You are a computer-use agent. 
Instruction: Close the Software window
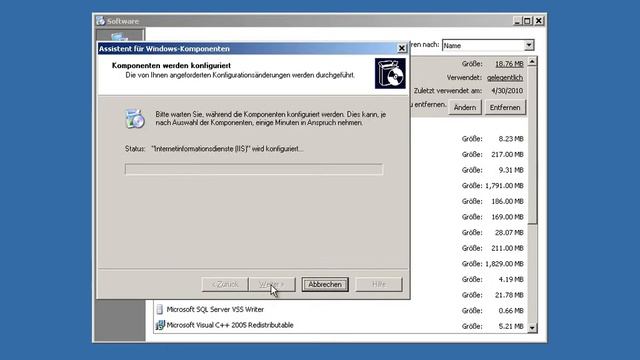[539, 20]
